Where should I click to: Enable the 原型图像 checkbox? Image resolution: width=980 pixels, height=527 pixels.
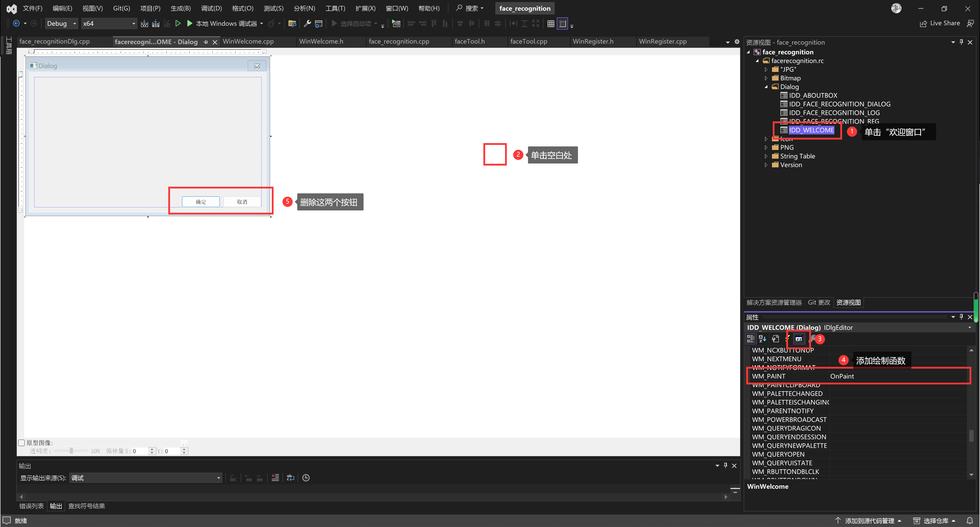click(x=22, y=443)
